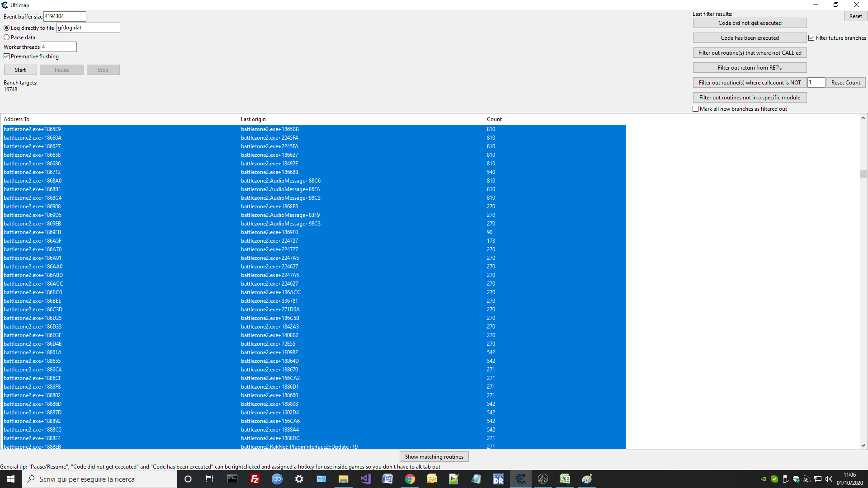This screenshot has height=488, width=868.
Task: Click 'Filter out routine(s) that where not CALL'ed'
Action: click(x=750, y=52)
